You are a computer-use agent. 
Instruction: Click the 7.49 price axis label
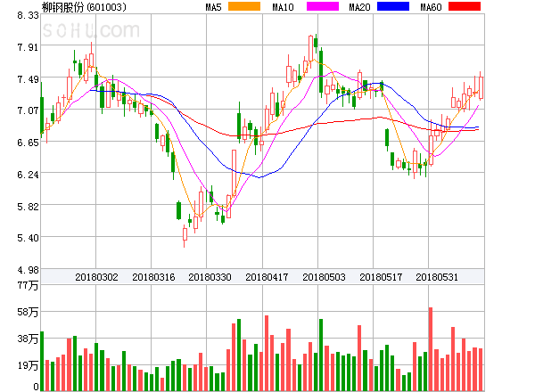pos(28,79)
